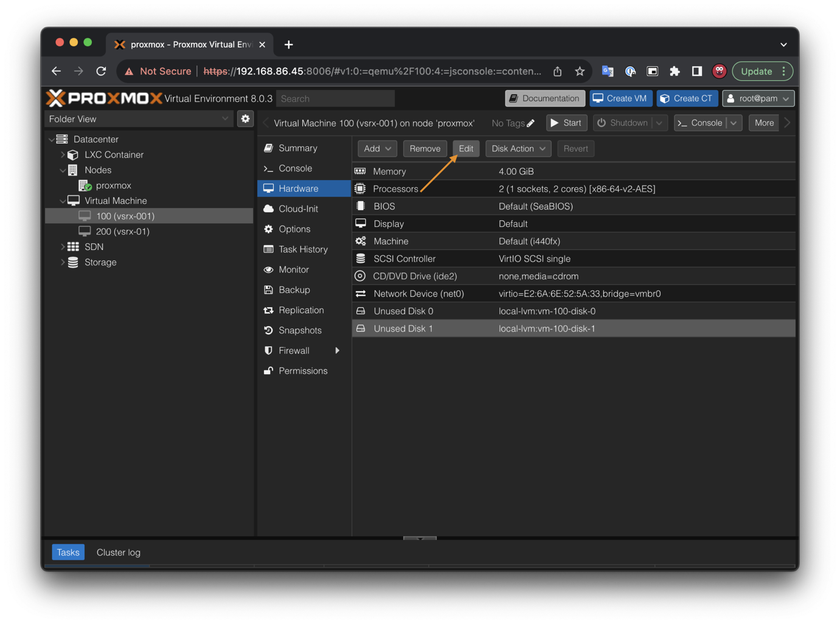The height and width of the screenshot is (626, 840).
Task: Bookmark page with the star icon
Action: (x=580, y=71)
